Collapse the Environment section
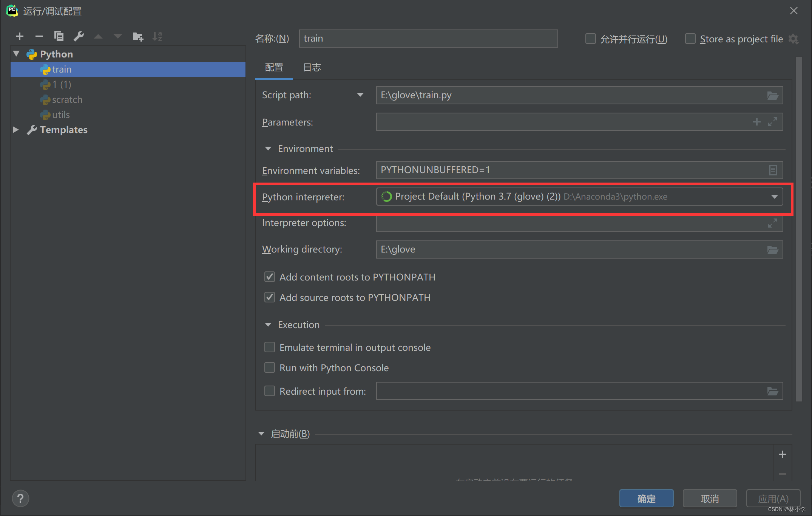This screenshot has height=516, width=812. point(268,149)
